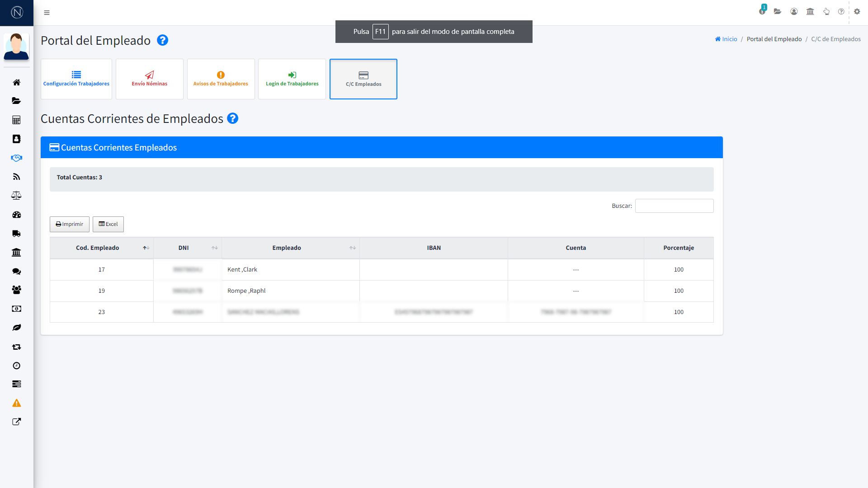Open the balance scale sidebar icon
The width and height of the screenshot is (868, 488).
(17, 196)
